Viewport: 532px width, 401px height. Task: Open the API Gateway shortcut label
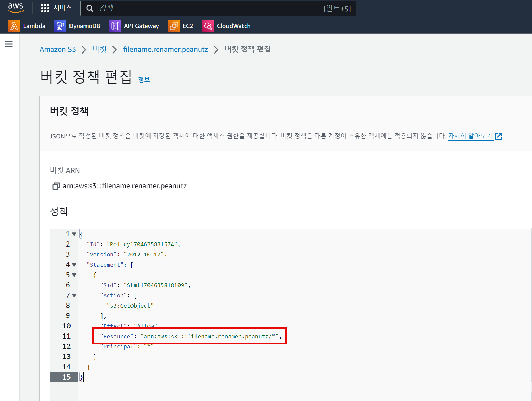tap(141, 26)
